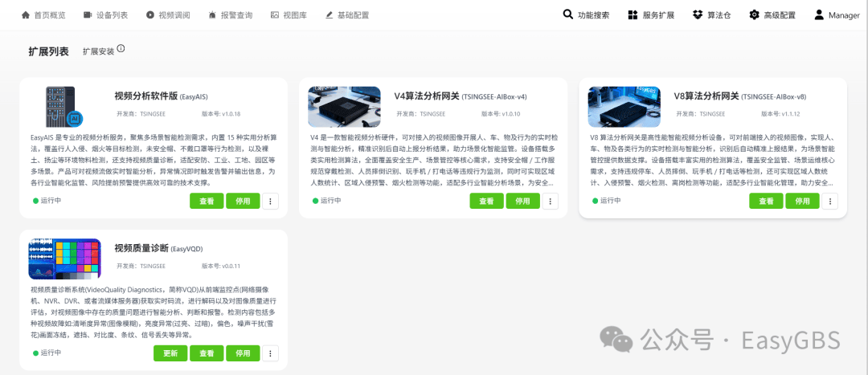The height and width of the screenshot is (375, 868).
Task: Click 运行中 status on 视频质量诊断 card
Action: (x=47, y=353)
